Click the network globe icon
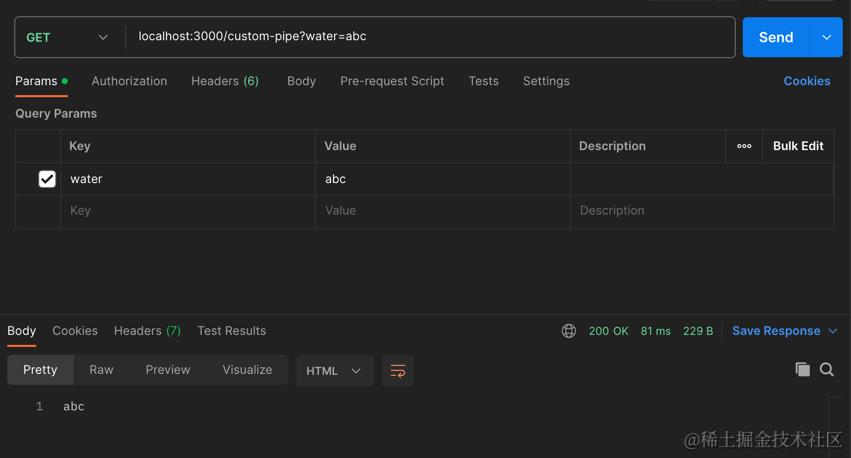The image size is (851, 458). [x=569, y=331]
